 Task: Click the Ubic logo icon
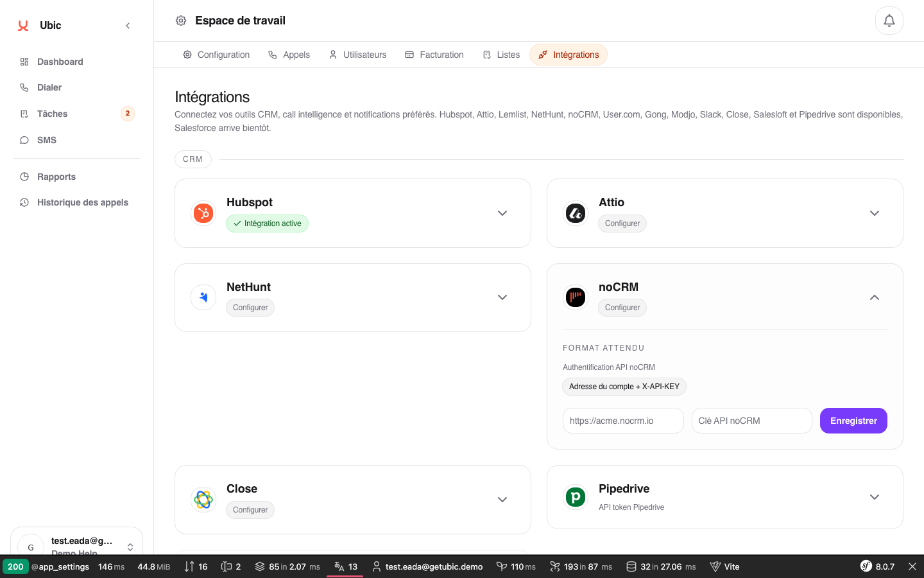click(23, 26)
